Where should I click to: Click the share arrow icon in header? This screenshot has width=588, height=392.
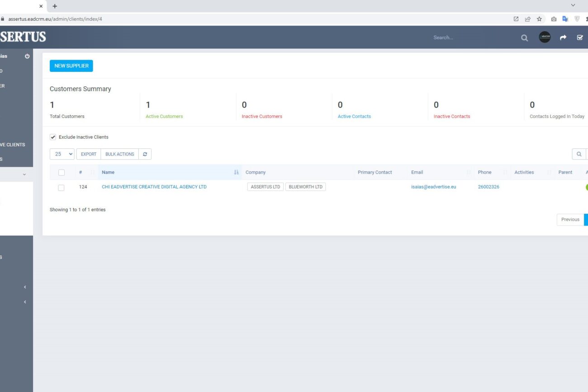pyautogui.click(x=563, y=38)
